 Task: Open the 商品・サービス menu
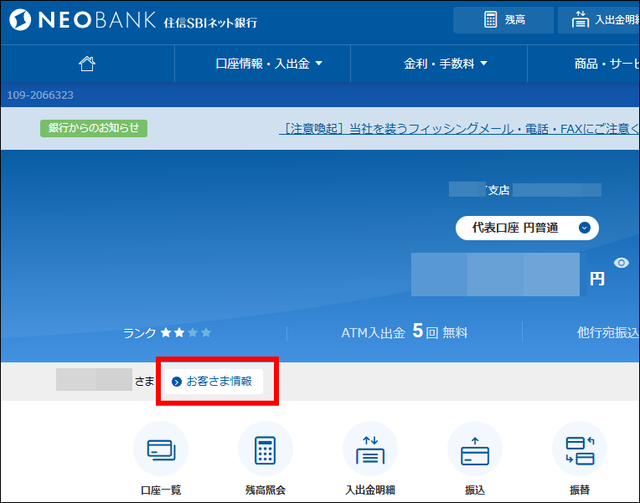(x=607, y=63)
